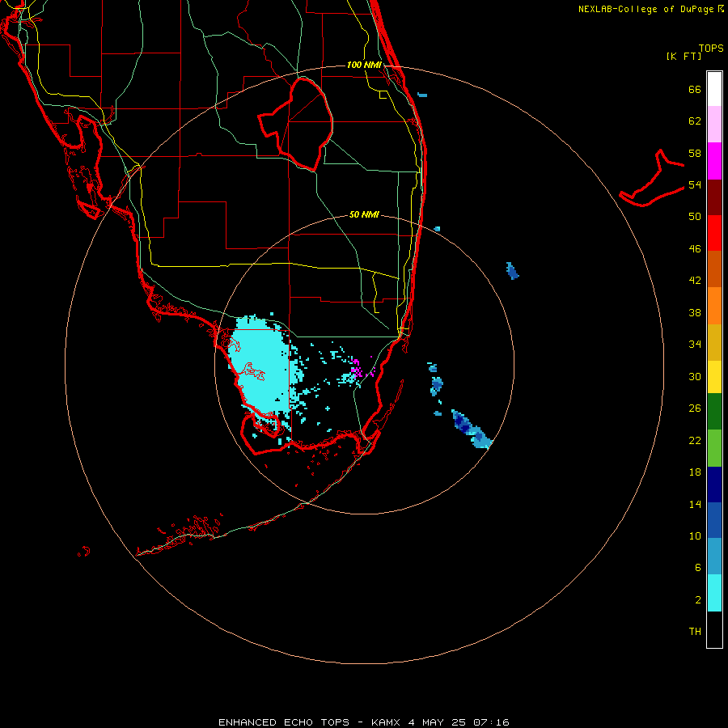Click the "ENHANCED ECHO TOPS" caption text
Screen dimensions: 728x728
pos(284,722)
